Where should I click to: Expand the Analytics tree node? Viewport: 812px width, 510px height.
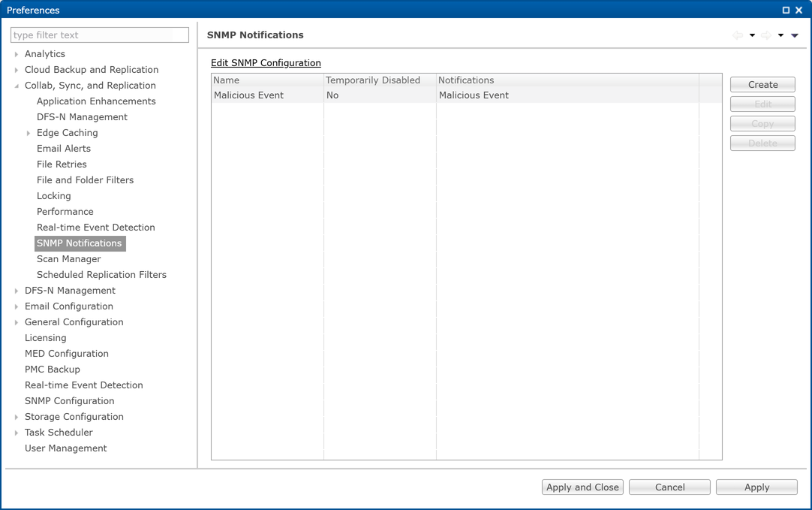(17, 54)
